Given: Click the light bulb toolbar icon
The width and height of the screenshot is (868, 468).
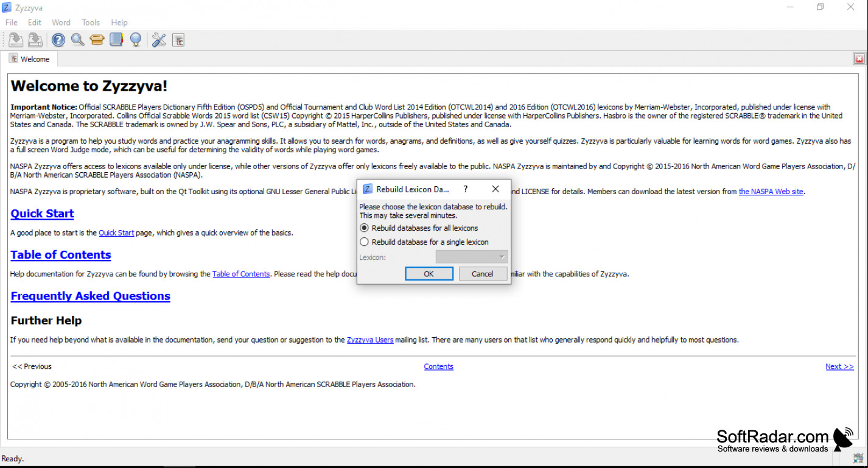Looking at the screenshot, I should (x=136, y=40).
